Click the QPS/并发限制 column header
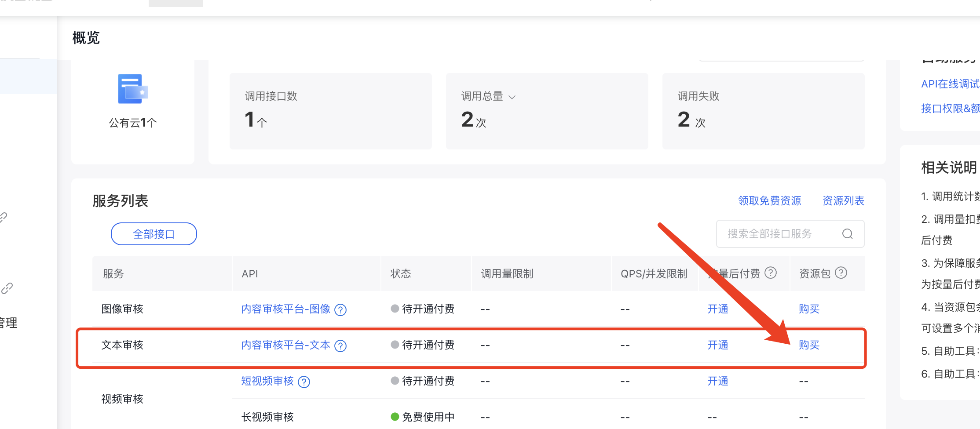 (654, 274)
